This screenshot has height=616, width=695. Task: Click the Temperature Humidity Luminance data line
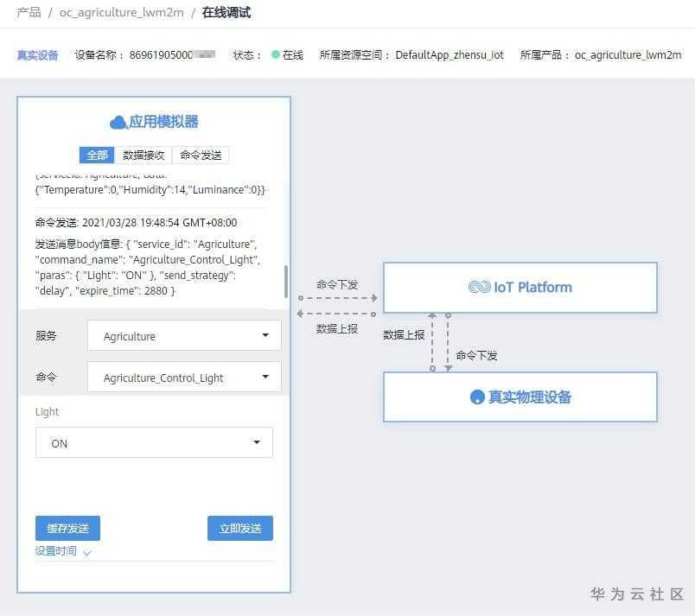tap(150, 190)
